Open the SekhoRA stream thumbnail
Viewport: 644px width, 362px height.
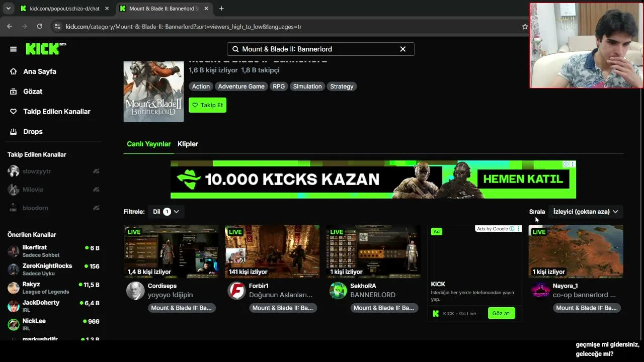[x=373, y=251]
